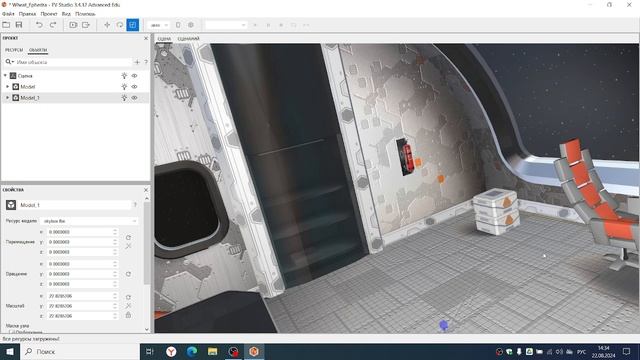Select the Move gizmo tool
Viewport: 640px width, 360px height.
point(107,25)
